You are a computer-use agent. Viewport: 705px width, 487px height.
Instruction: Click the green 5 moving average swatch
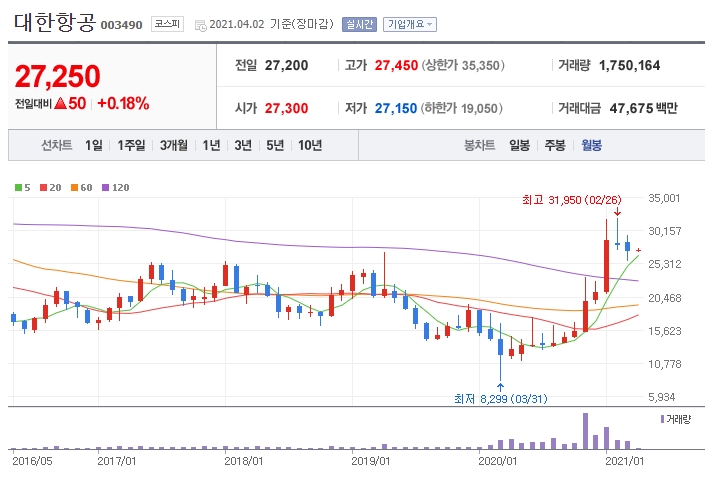(x=18, y=188)
